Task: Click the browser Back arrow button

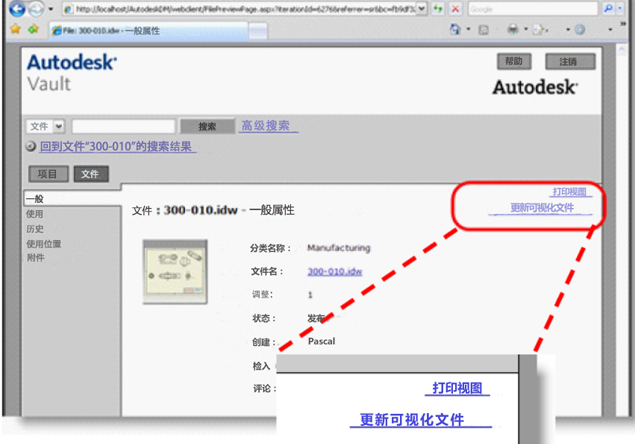Action: [17, 9]
